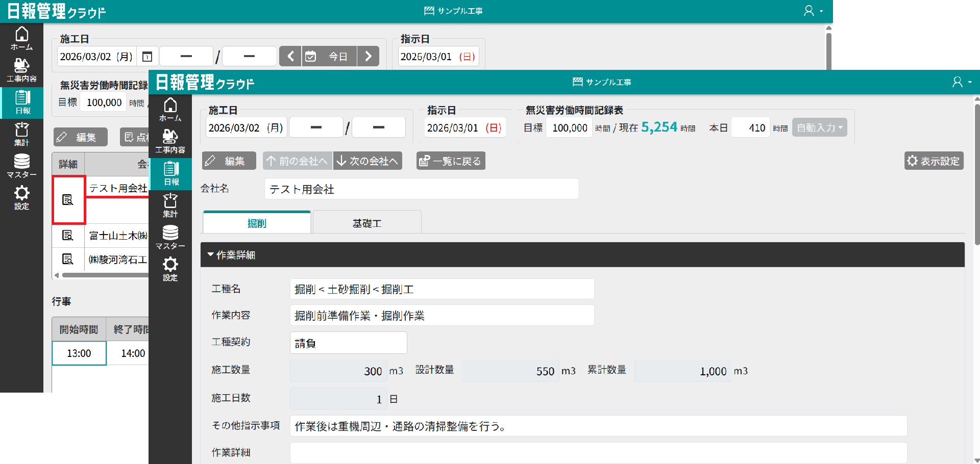Go to next day with right arrow

click(x=368, y=57)
